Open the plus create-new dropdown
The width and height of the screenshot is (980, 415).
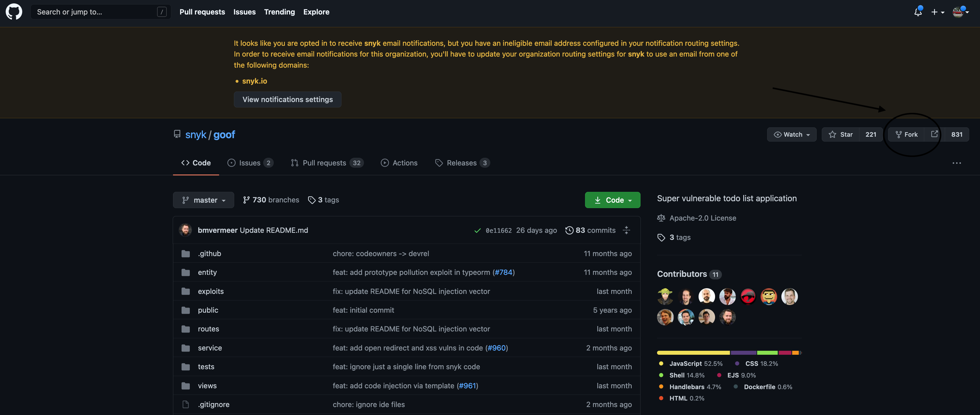tap(937, 12)
